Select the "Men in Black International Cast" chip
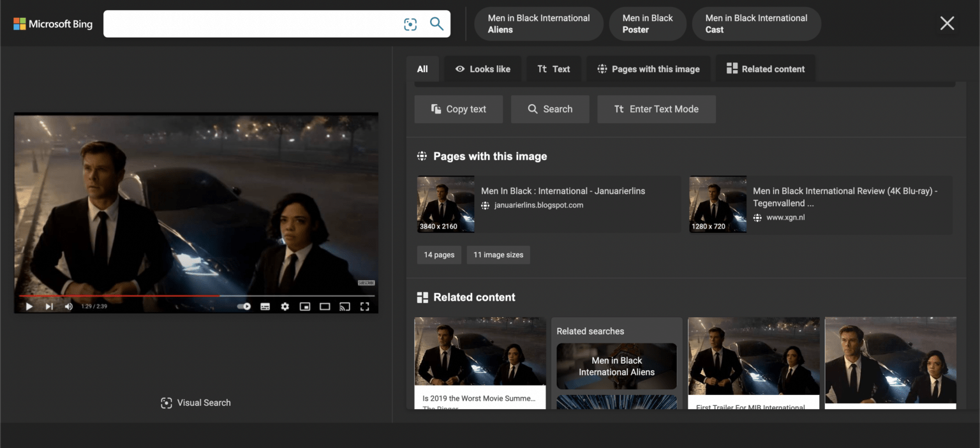 coord(756,24)
